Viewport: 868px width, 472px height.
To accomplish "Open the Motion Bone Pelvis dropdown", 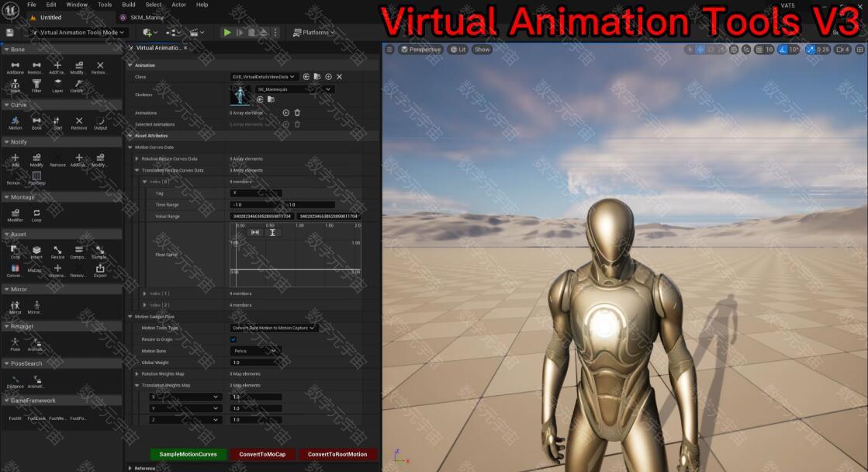I will [254, 351].
